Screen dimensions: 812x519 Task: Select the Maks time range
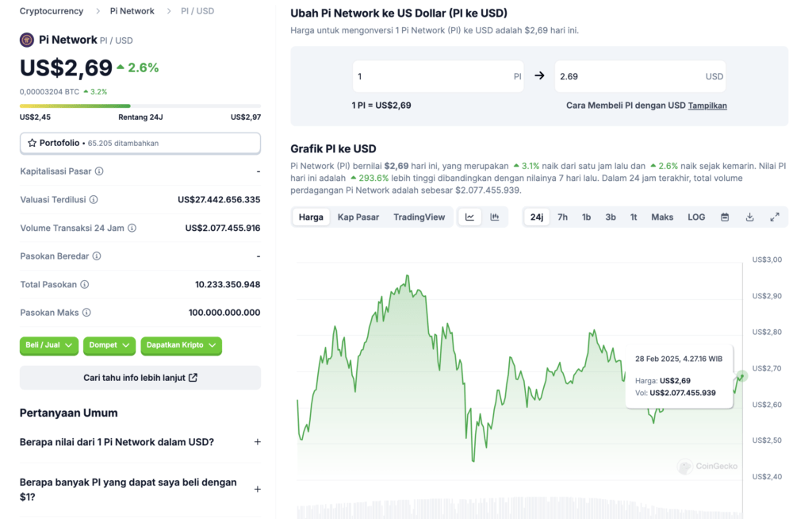(x=662, y=217)
